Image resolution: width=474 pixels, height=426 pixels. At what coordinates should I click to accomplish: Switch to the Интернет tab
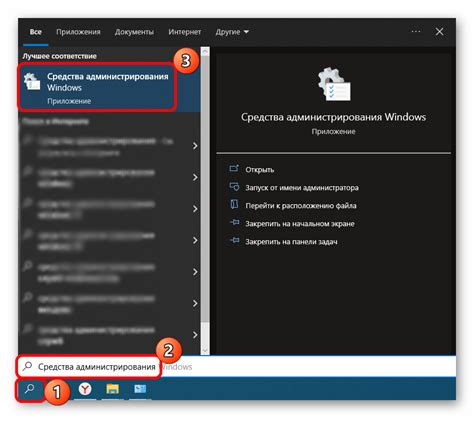[x=185, y=32]
